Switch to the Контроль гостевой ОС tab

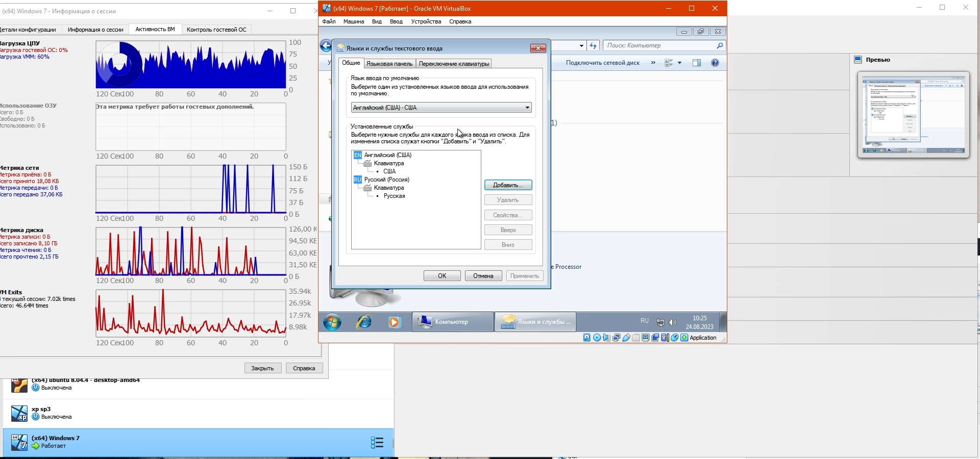point(216,30)
